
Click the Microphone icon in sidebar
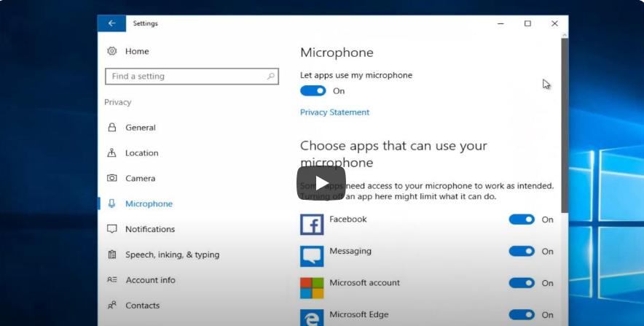click(x=111, y=203)
